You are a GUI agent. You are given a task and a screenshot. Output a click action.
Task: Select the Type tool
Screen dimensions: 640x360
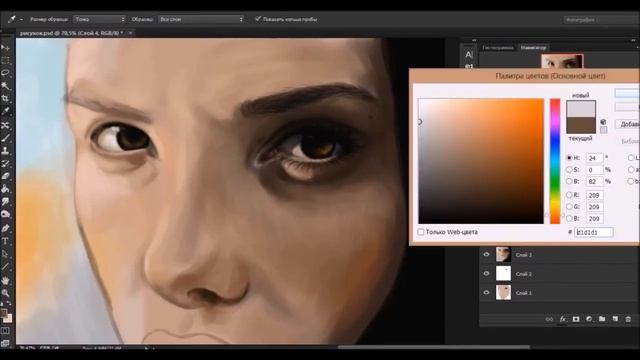click(5, 241)
